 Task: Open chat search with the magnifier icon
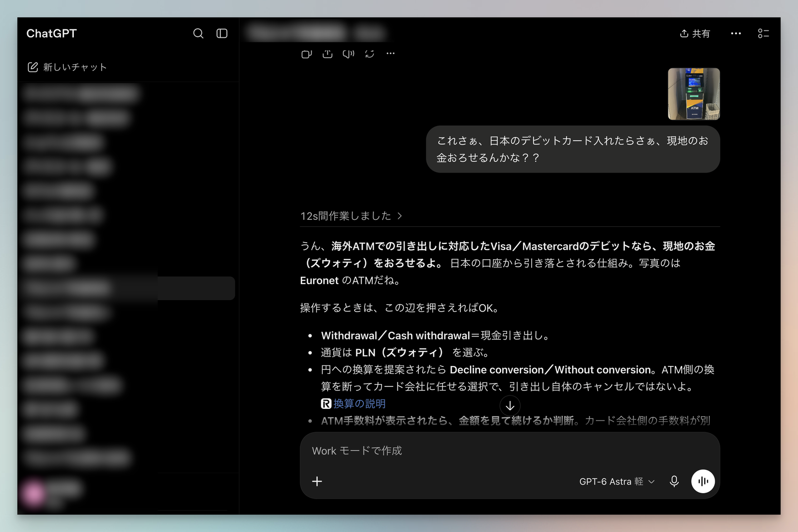click(x=198, y=33)
